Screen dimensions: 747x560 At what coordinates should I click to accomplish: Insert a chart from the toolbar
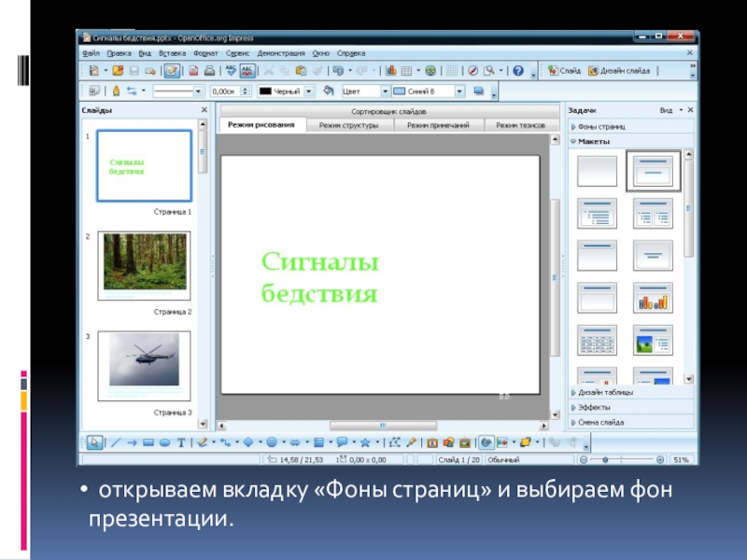[x=392, y=71]
